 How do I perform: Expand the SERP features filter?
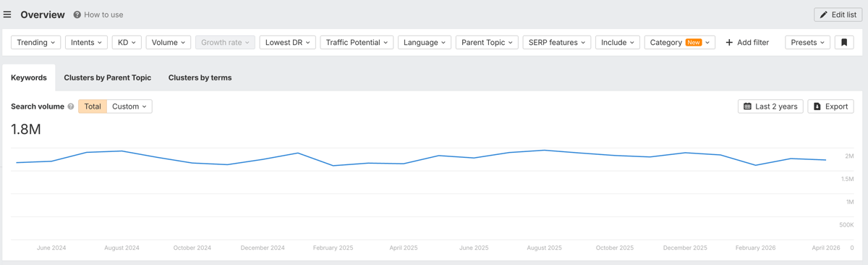pyautogui.click(x=557, y=43)
